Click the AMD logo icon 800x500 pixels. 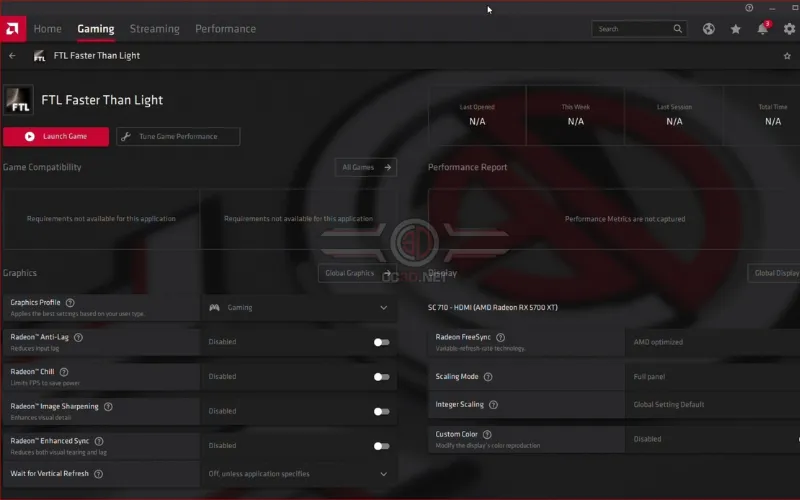pos(13,29)
